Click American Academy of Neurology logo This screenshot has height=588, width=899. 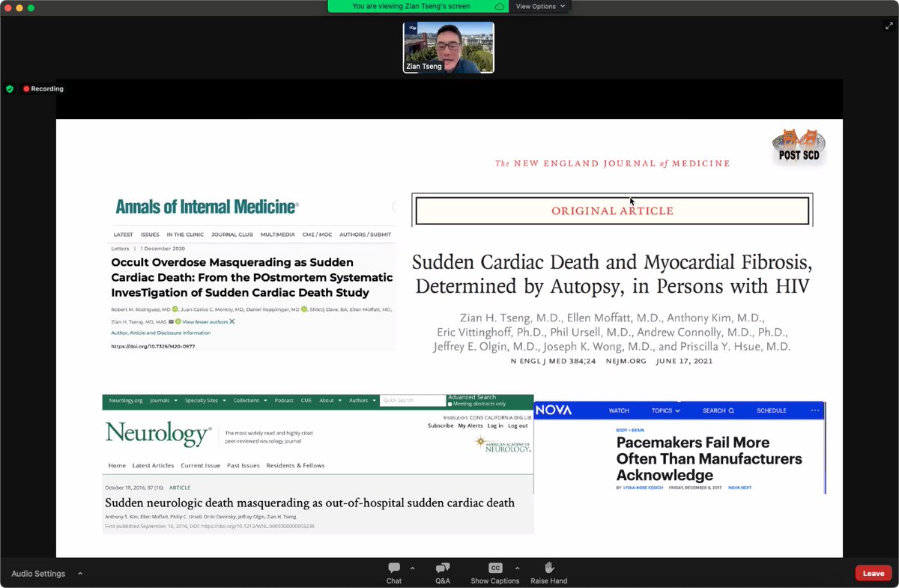503,443
